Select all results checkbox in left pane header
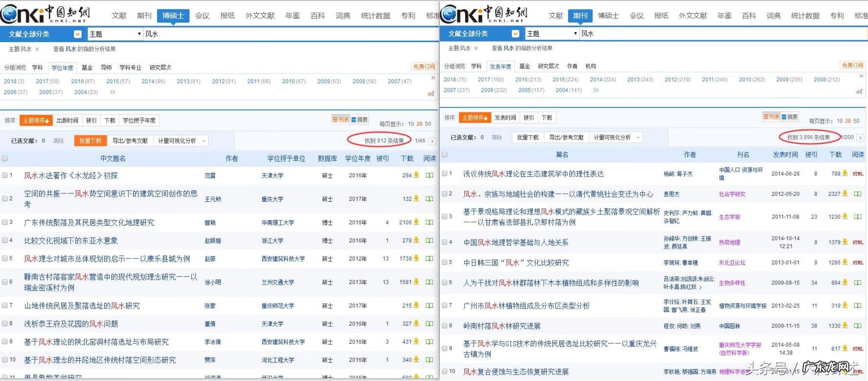This screenshot has height=381, width=868. click(x=5, y=158)
